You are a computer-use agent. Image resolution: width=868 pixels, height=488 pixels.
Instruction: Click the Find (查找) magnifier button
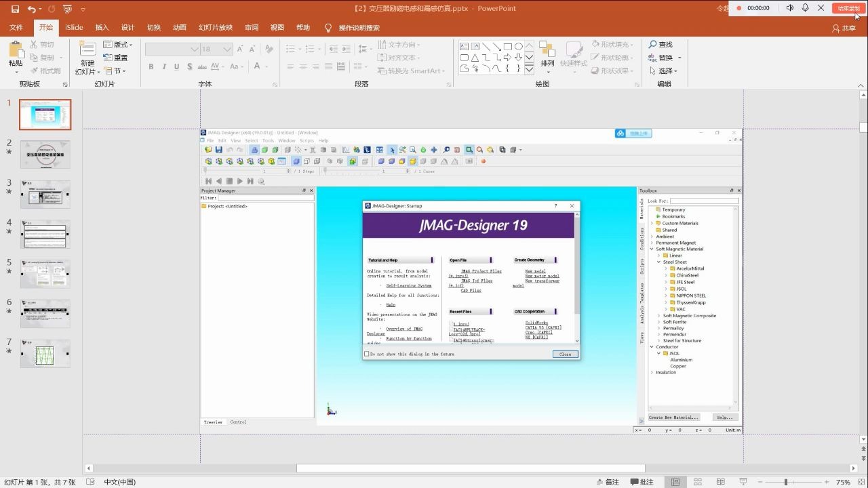point(661,45)
